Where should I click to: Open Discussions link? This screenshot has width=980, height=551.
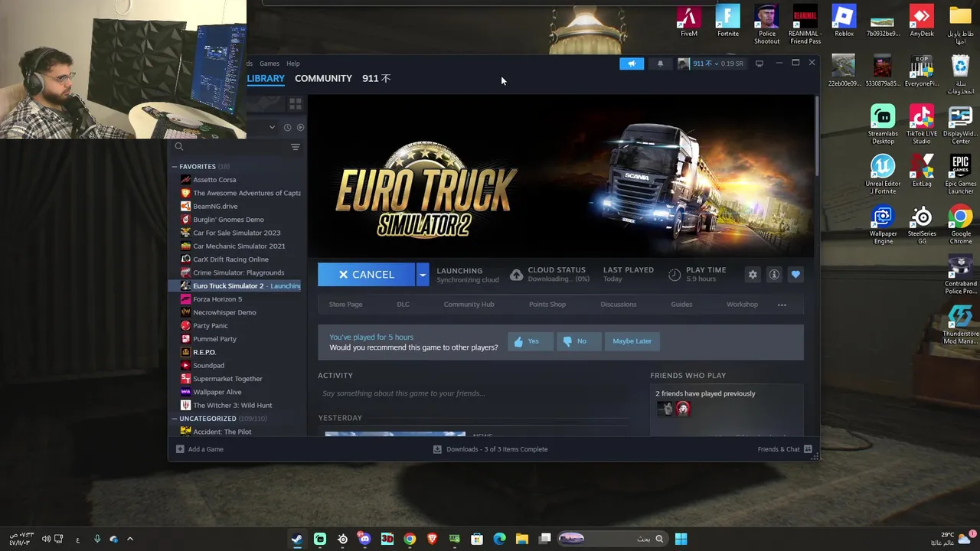pyautogui.click(x=619, y=305)
